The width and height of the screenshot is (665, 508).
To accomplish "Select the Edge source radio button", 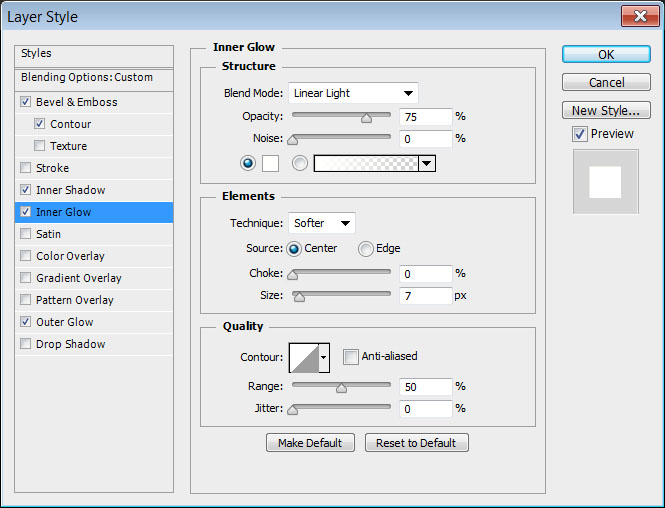I will (x=366, y=249).
